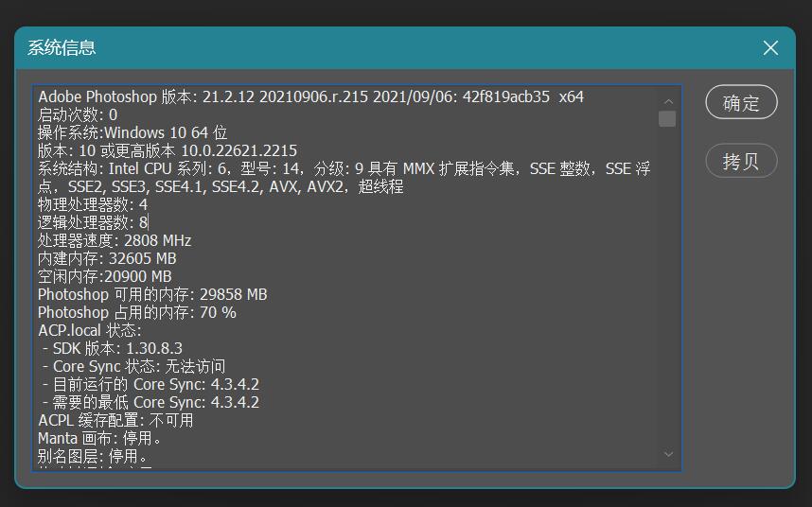Click the Photoshop 可用的内存 line

click(152, 294)
